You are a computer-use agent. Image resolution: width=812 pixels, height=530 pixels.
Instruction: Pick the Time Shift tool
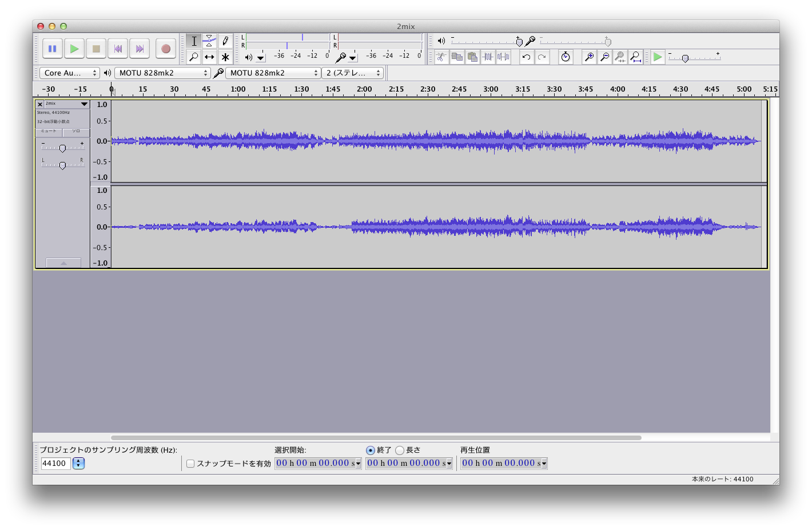[209, 57]
